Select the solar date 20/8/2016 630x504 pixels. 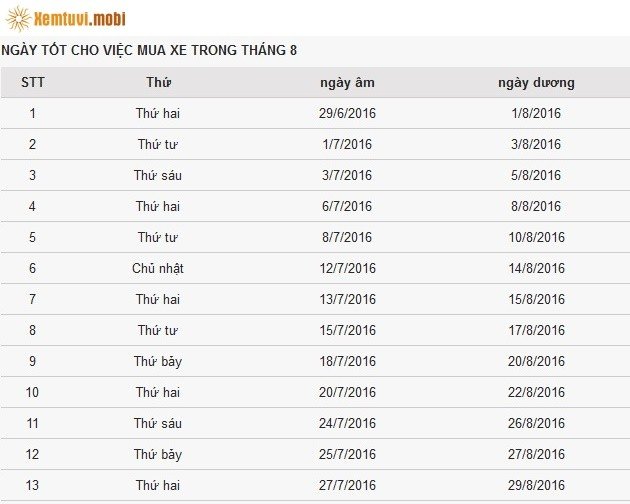click(x=536, y=361)
